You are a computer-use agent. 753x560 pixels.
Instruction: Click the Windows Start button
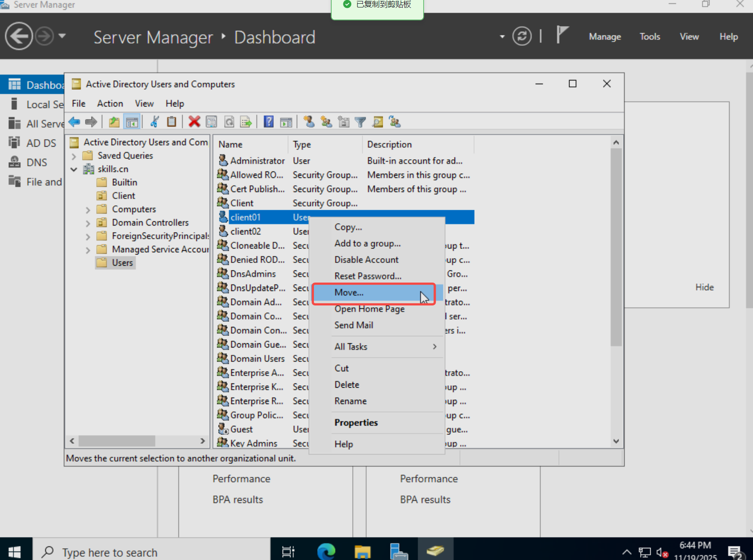(14, 552)
